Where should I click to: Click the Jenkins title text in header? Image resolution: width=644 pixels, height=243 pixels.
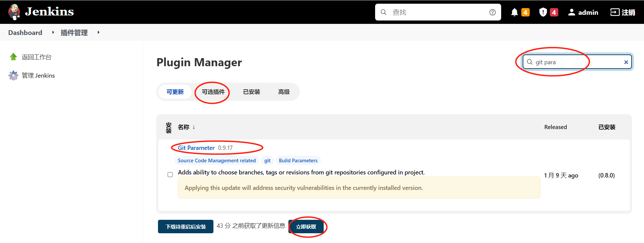click(x=49, y=12)
